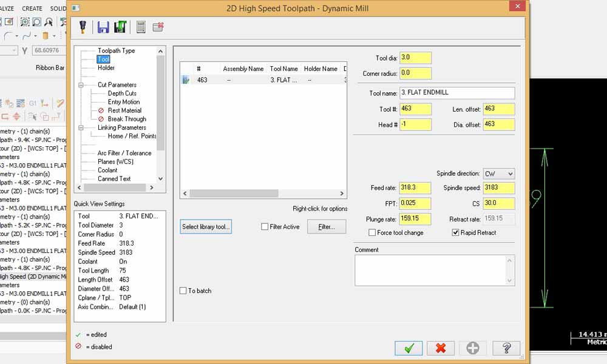Click the Tool dia input field
607x364 pixels.
[x=415, y=58]
